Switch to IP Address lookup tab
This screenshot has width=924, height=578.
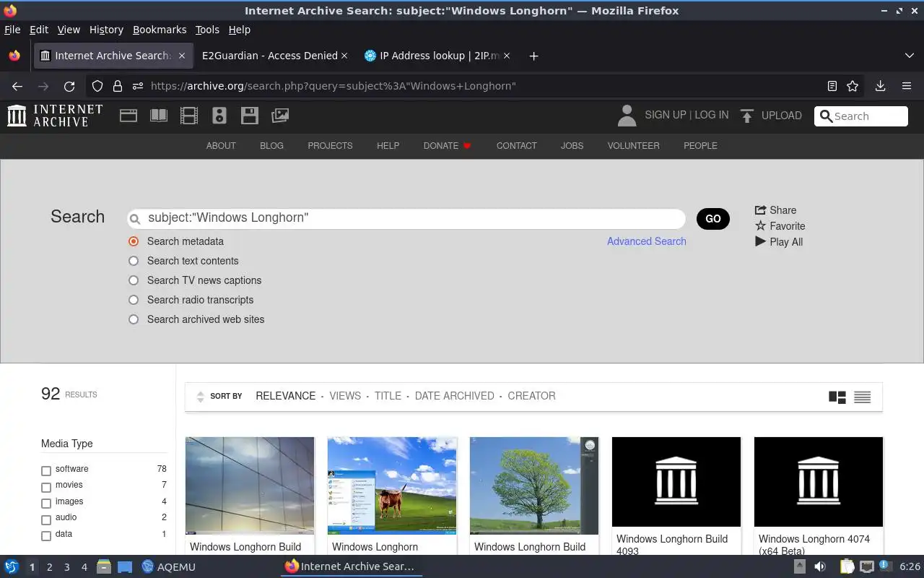437,56
